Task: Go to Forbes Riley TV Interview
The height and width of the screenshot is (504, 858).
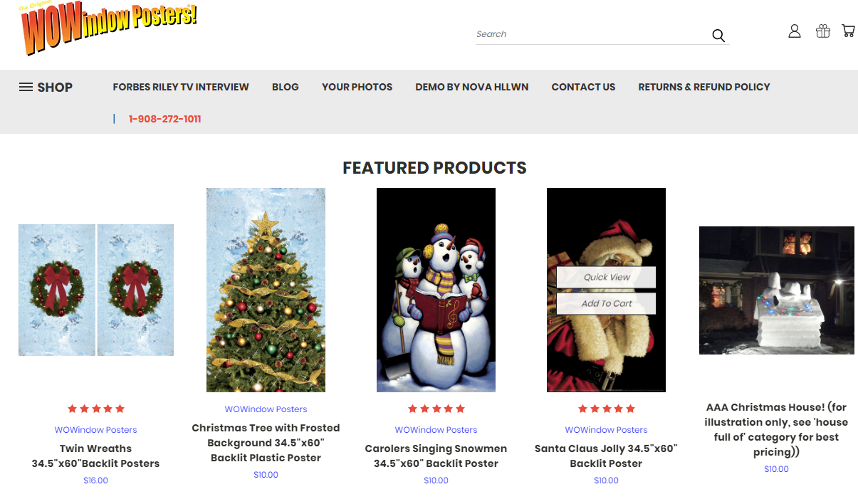Action: (x=181, y=87)
